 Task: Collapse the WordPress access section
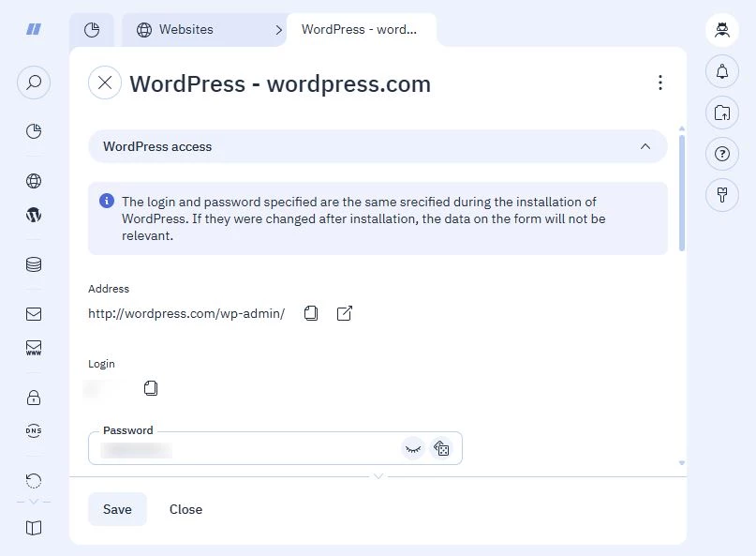tap(645, 146)
